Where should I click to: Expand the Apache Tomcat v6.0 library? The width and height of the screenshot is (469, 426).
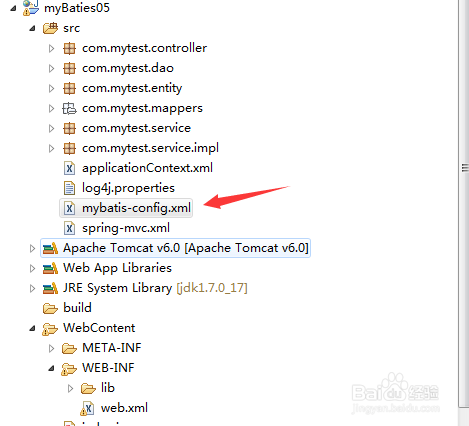[x=32, y=248]
